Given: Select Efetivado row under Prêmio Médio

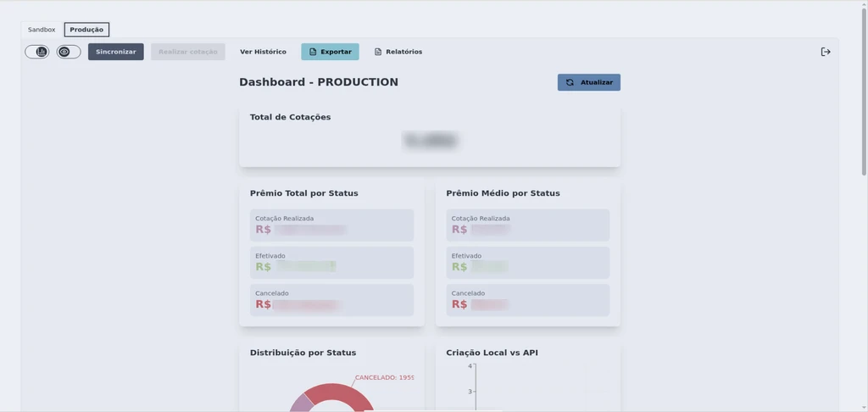Looking at the screenshot, I should (528, 263).
